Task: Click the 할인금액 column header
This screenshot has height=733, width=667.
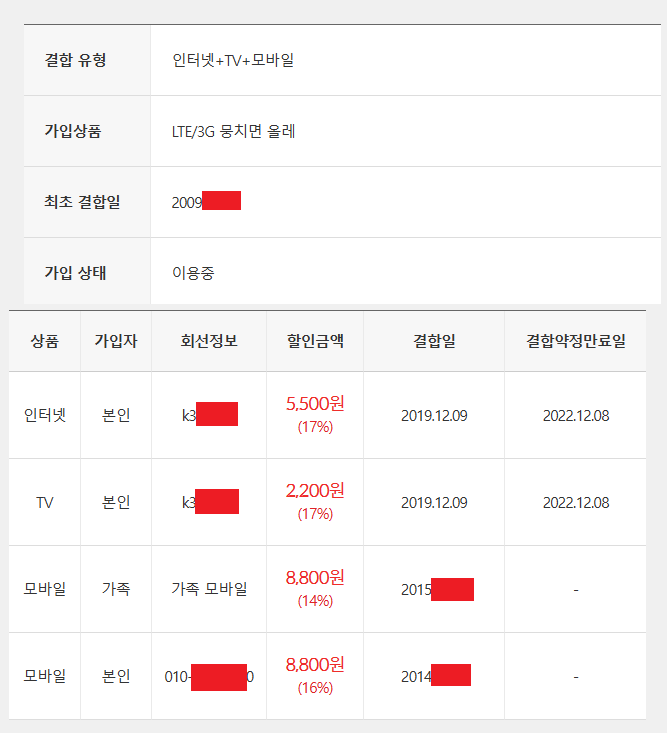Action: coord(315,341)
